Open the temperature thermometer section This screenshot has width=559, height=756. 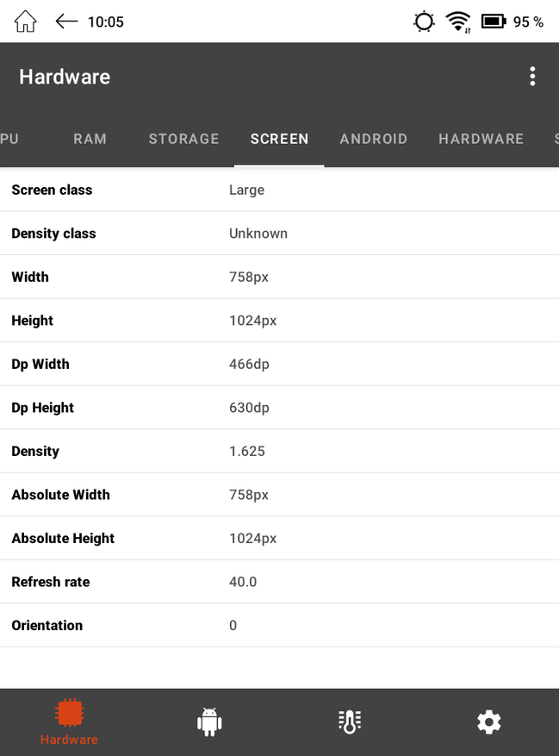click(x=350, y=722)
